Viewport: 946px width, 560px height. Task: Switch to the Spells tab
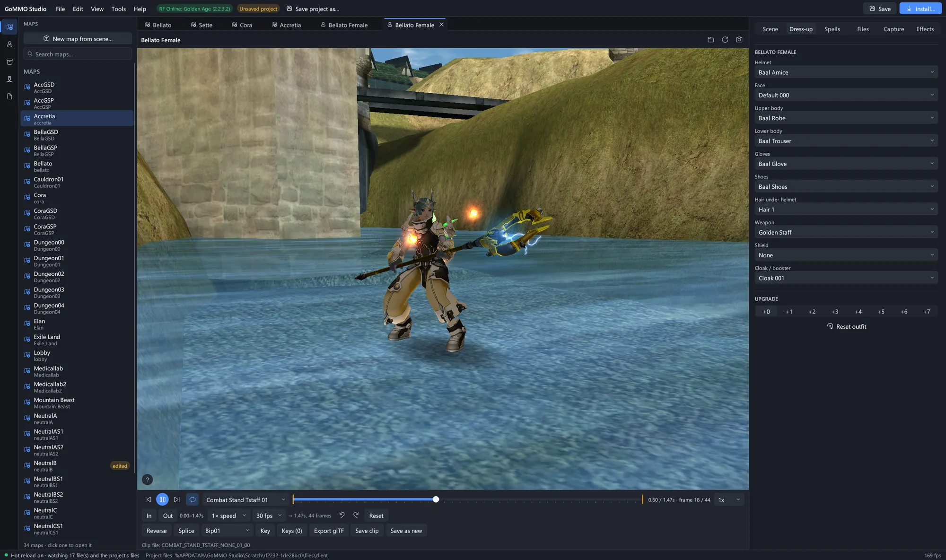pos(832,29)
